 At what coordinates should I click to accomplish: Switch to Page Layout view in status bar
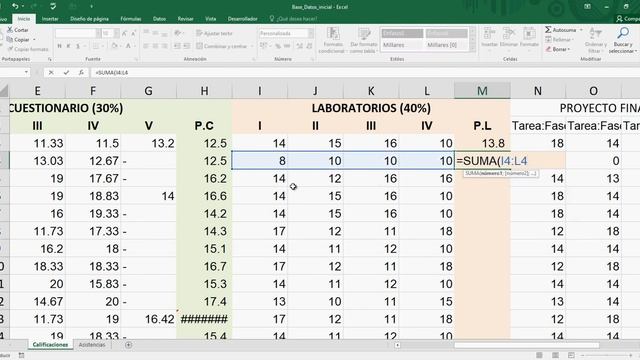coord(555,356)
